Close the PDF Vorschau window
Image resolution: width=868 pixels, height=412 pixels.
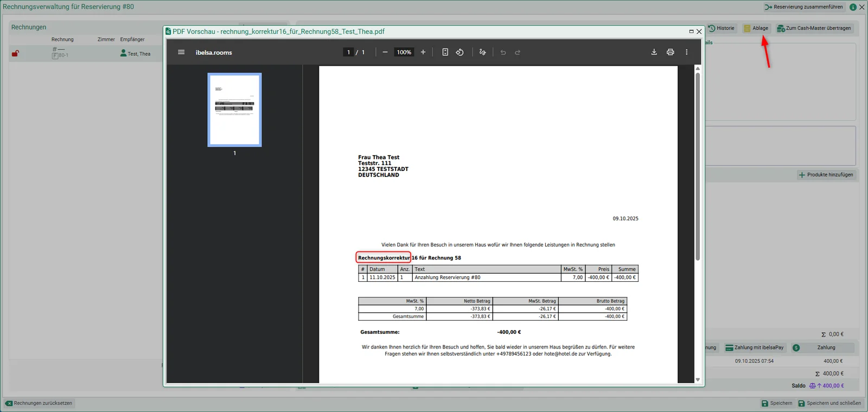point(699,31)
